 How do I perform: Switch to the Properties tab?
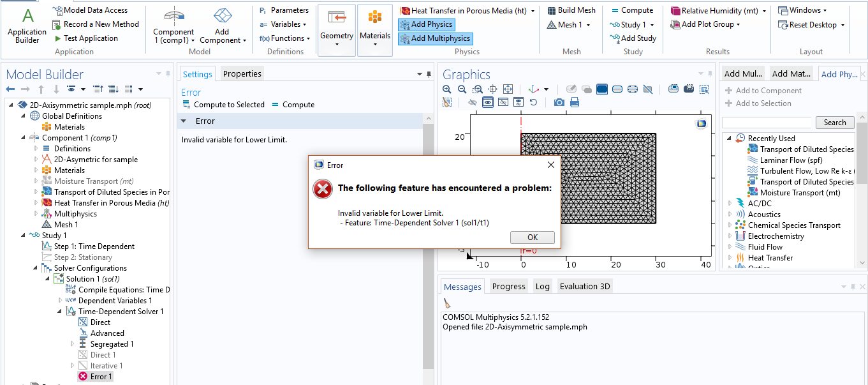(x=242, y=74)
